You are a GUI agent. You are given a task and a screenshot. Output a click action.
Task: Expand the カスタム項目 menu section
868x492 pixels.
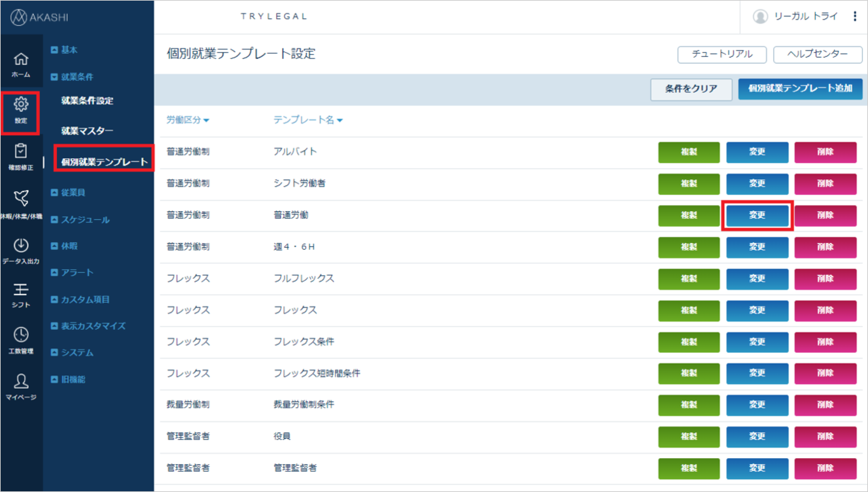(x=80, y=299)
